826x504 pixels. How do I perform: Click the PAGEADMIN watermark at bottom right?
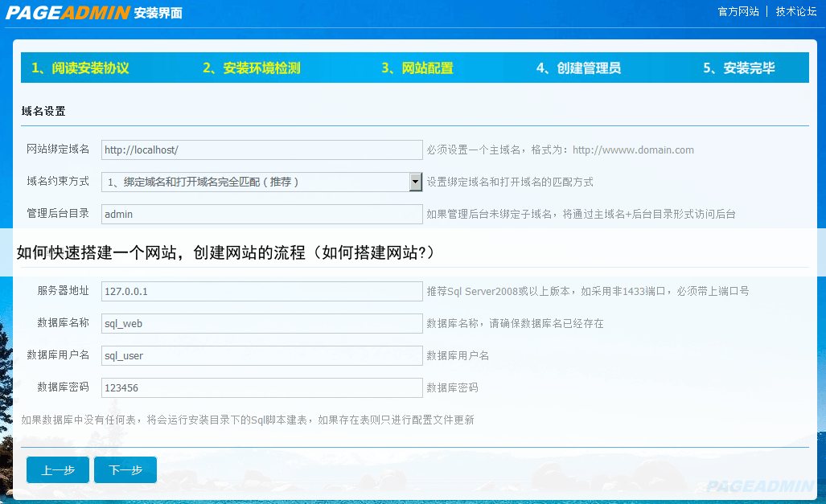click(x=759, y=486)
